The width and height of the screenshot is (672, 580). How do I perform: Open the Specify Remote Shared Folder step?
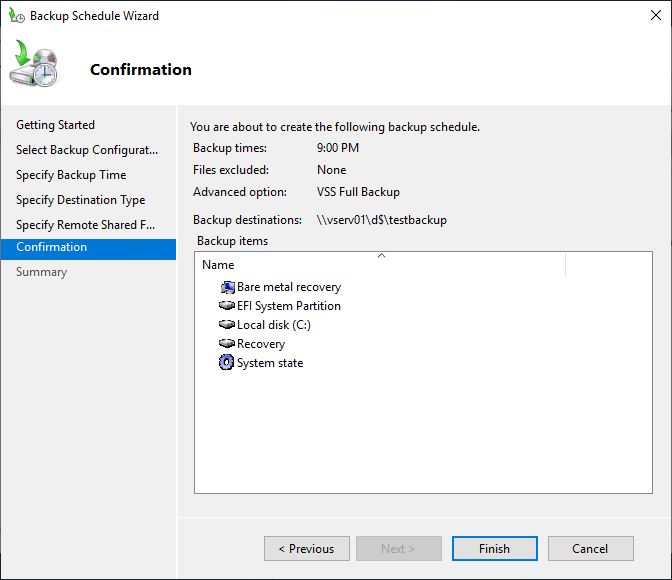[86, 225]
